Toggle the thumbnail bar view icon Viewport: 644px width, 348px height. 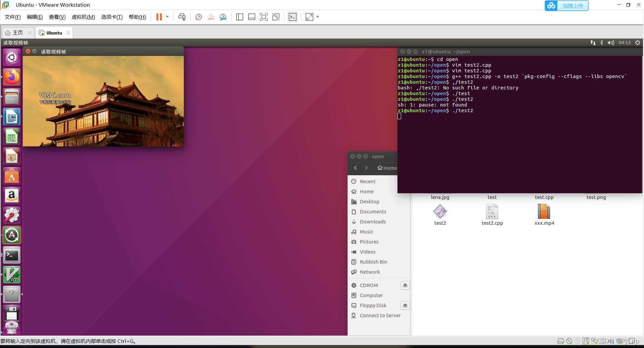(252, 17)
